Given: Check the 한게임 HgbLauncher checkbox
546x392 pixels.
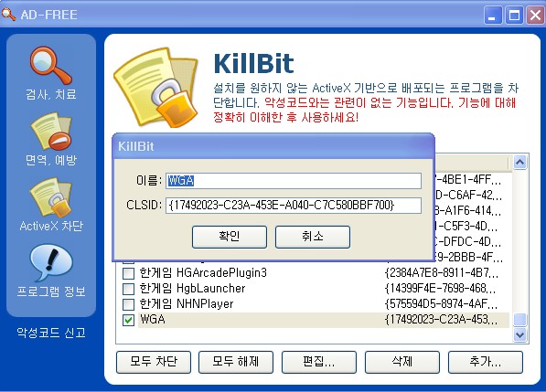Looking at the screenshot, I should click(x=128, y=289).
